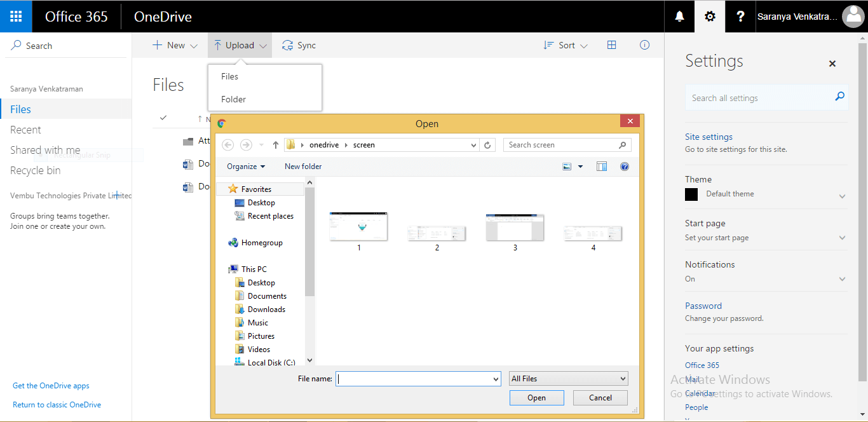The height and width of the screenshot is (422, 868).
Task: Click the user profile avatar
Action: pyautogui.click(x=853, y=17)
